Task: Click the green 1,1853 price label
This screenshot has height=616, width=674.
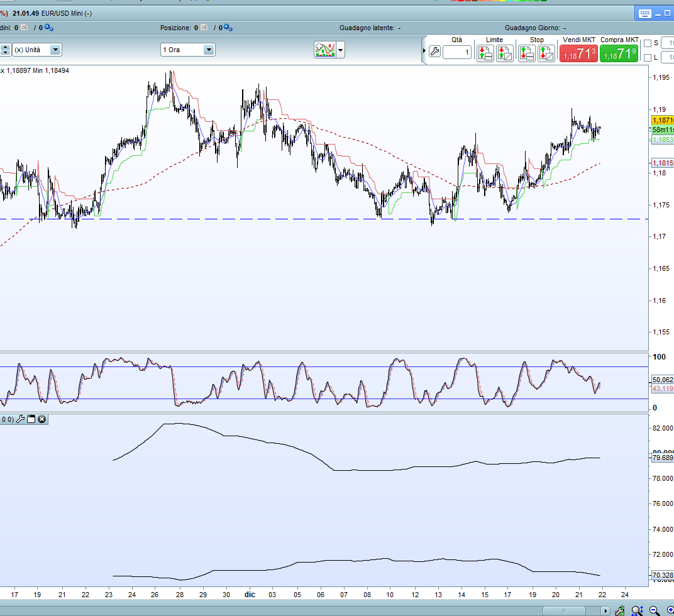Action: pyautogui.click(x=663, y=140)
